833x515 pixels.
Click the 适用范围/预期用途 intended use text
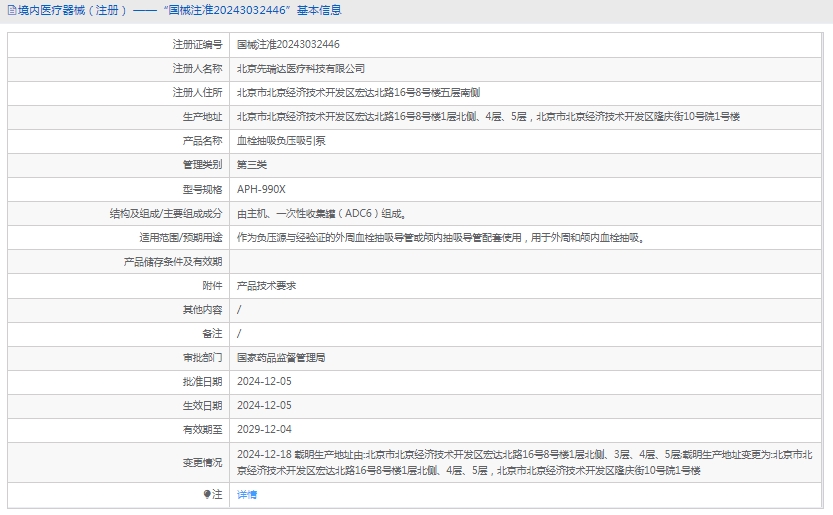[x=440, y=238]
